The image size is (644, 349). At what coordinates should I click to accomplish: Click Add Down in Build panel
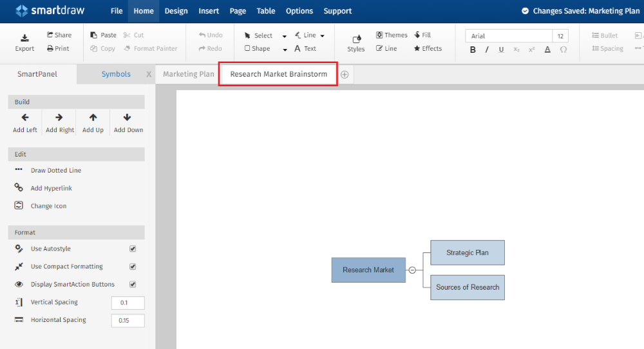[x=128, y=123]
